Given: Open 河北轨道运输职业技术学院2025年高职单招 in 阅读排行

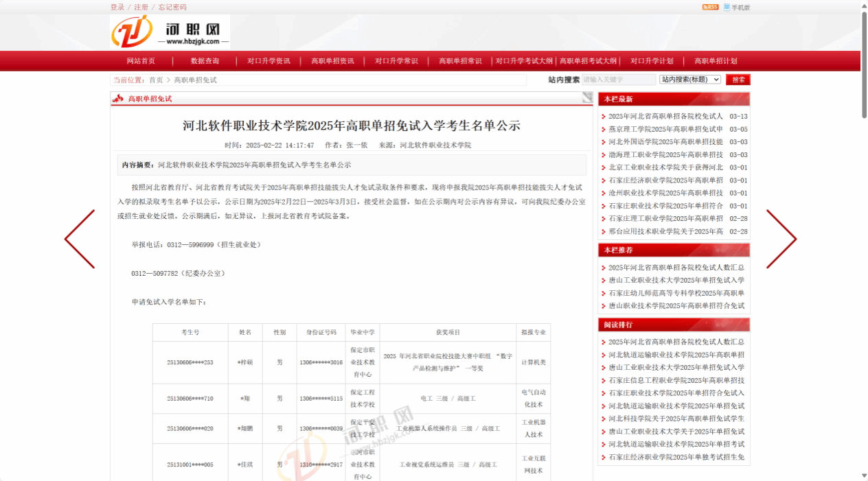Looking at the screenshot, I should coord(676,355).
